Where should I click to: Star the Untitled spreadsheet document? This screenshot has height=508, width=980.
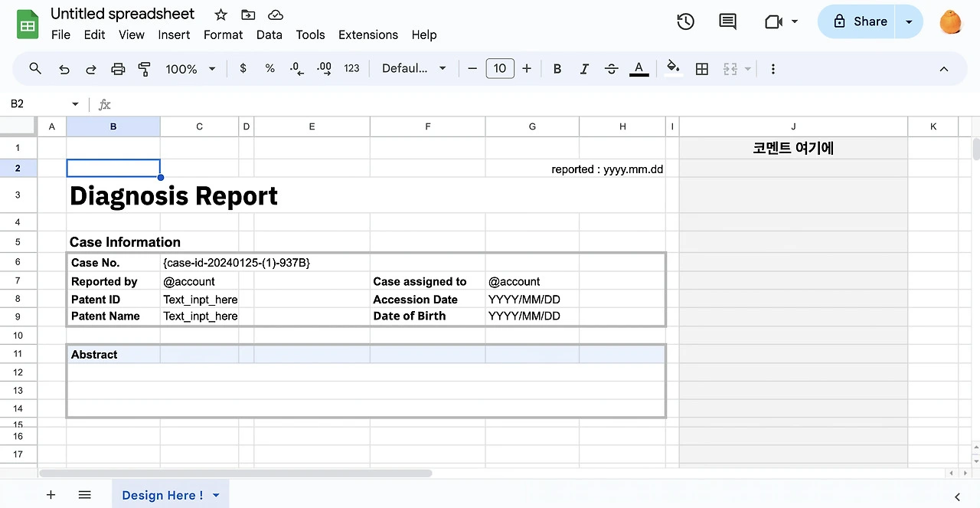pos(220,15)
